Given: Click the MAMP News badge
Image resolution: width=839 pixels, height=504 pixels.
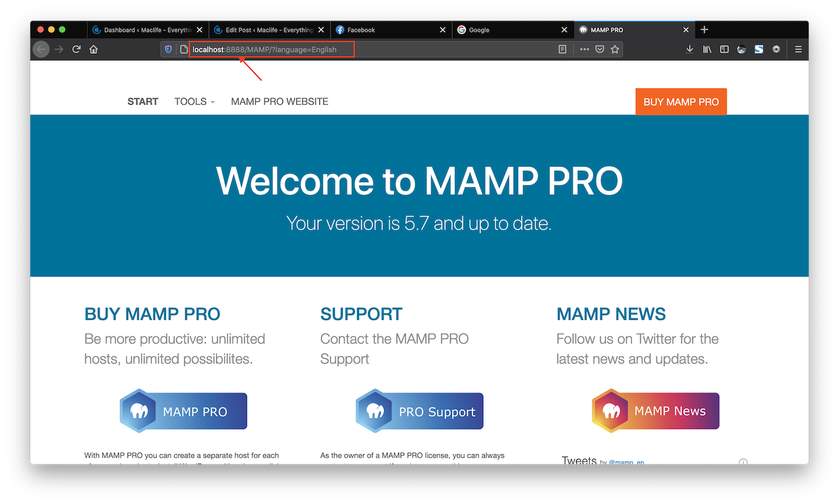Looking at the screenshot, I should pos(654,411).
